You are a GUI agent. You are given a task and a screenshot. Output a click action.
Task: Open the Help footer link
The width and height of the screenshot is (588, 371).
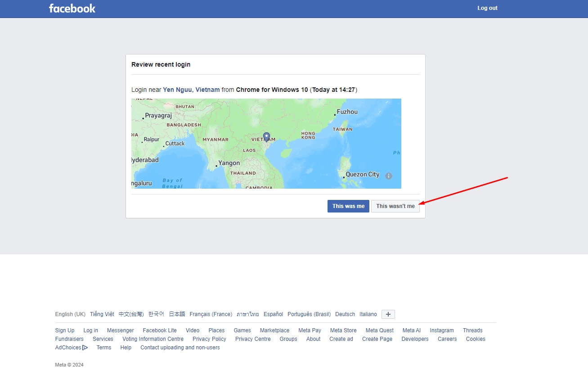click(126, 348)
